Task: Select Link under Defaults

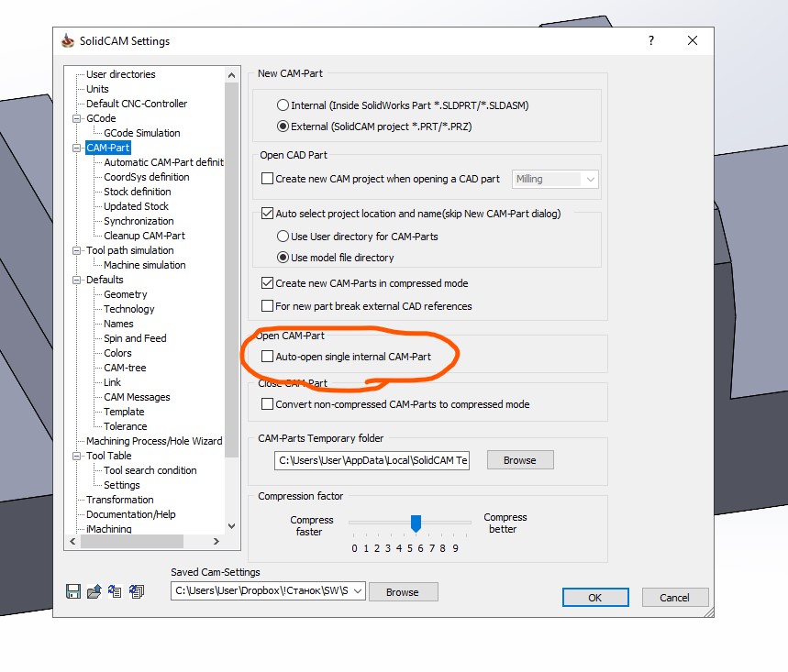Action: 112,382
